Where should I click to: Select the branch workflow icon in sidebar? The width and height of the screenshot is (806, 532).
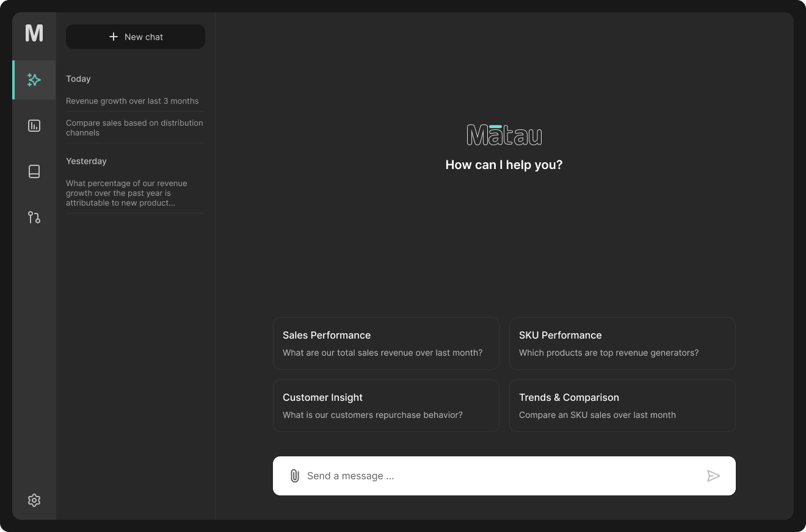(x=34, y=217)
